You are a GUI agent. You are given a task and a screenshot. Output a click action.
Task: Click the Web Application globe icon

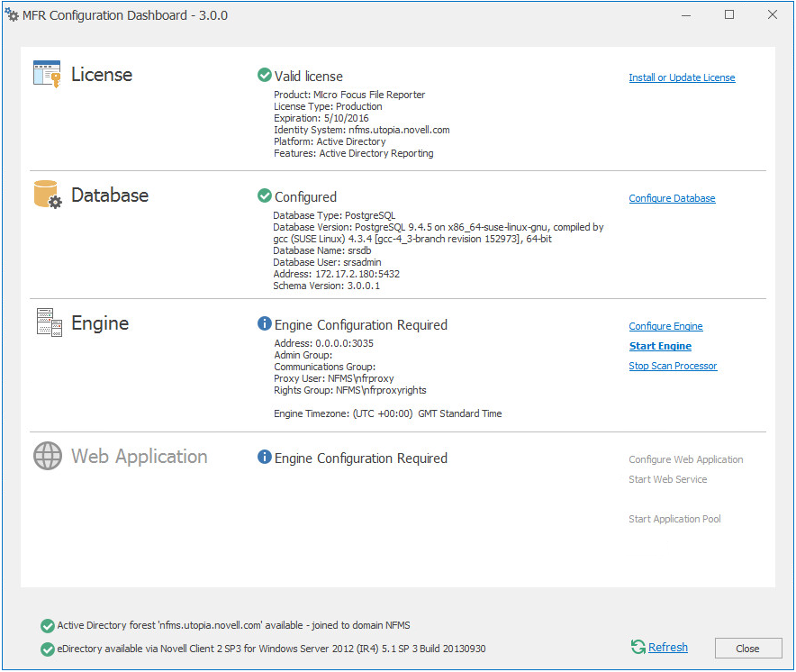point(47,456)
